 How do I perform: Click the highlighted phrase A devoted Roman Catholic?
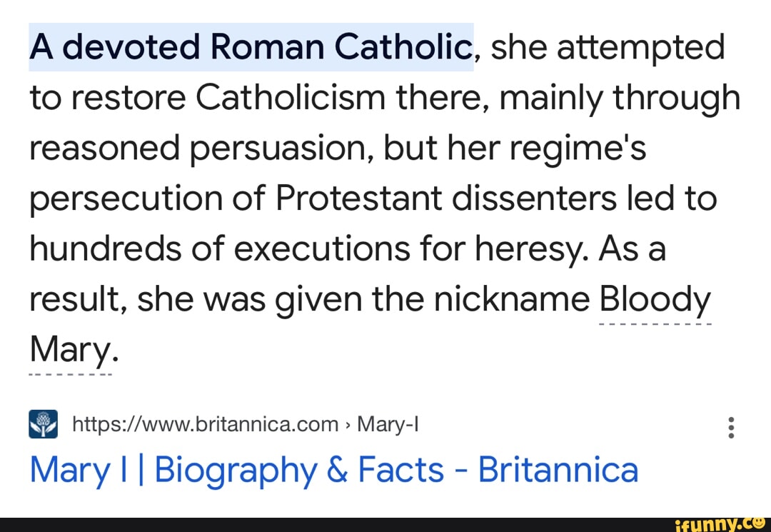click(251, 48)
